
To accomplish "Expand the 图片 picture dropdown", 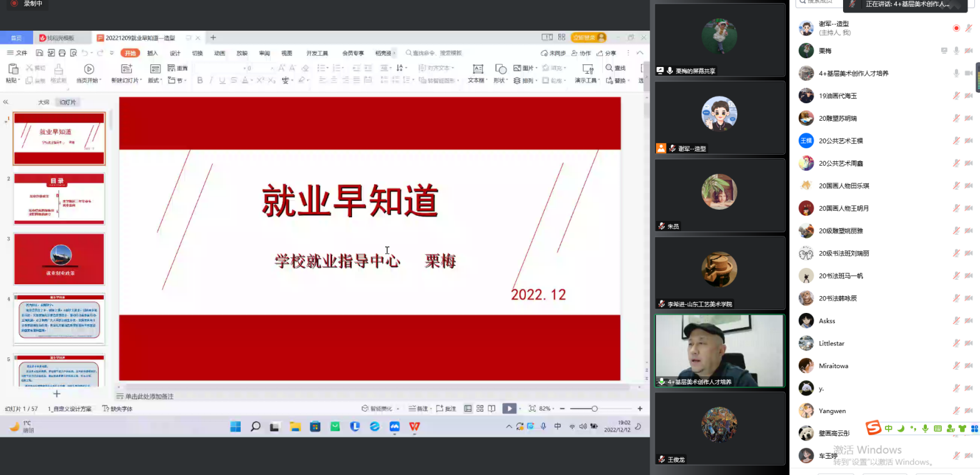I will 537,68.
